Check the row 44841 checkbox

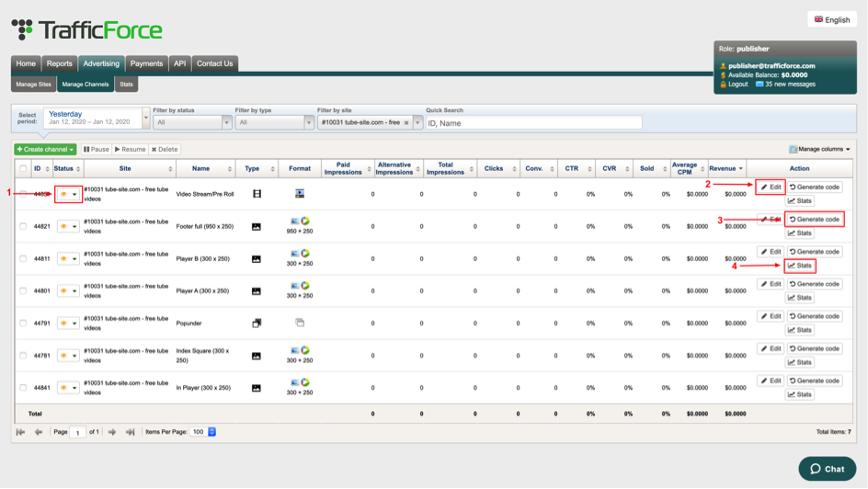(x=23, y=388)
